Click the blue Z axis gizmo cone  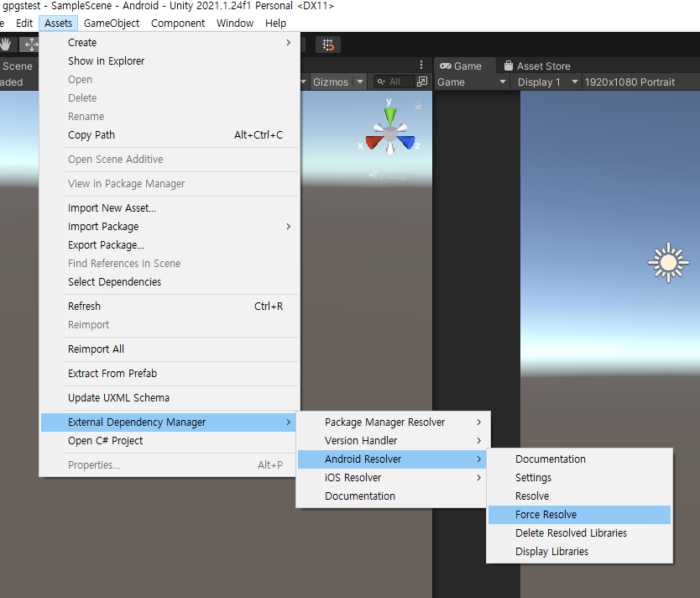pos(407,142)
